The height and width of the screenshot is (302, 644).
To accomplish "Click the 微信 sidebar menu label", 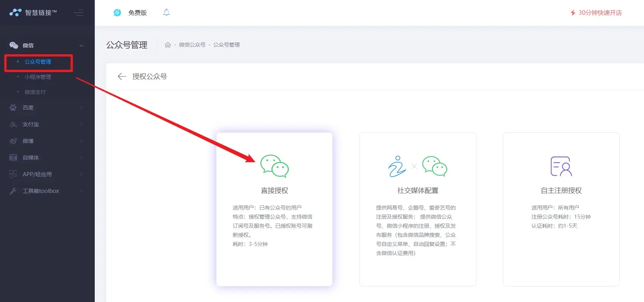I will 28,45.
